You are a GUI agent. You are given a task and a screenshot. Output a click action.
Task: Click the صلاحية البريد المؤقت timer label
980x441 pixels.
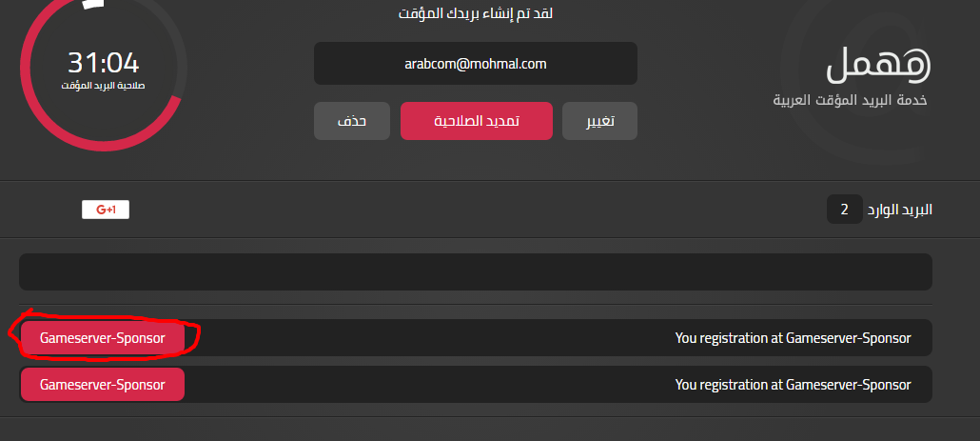pyautogui.click(x=103, y=86)
